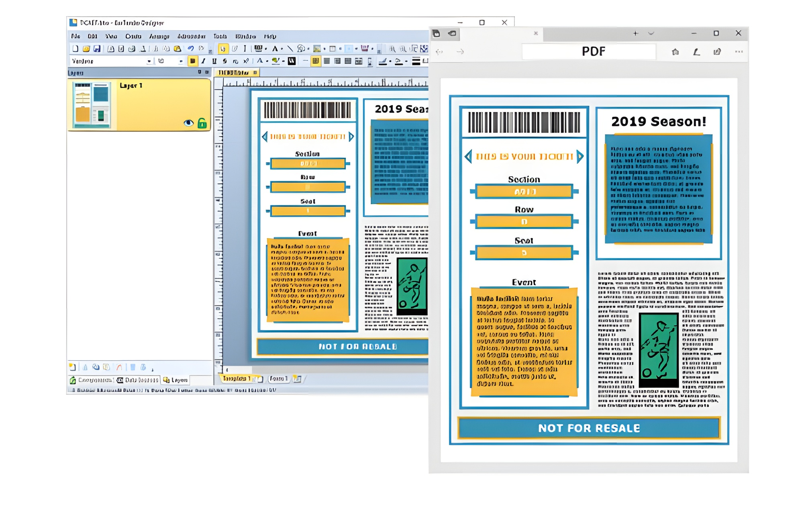Viewport: 812px width, 523px height.
Task: Expand the PDF viewer tab list chevron
Action: tap(651, 33)
